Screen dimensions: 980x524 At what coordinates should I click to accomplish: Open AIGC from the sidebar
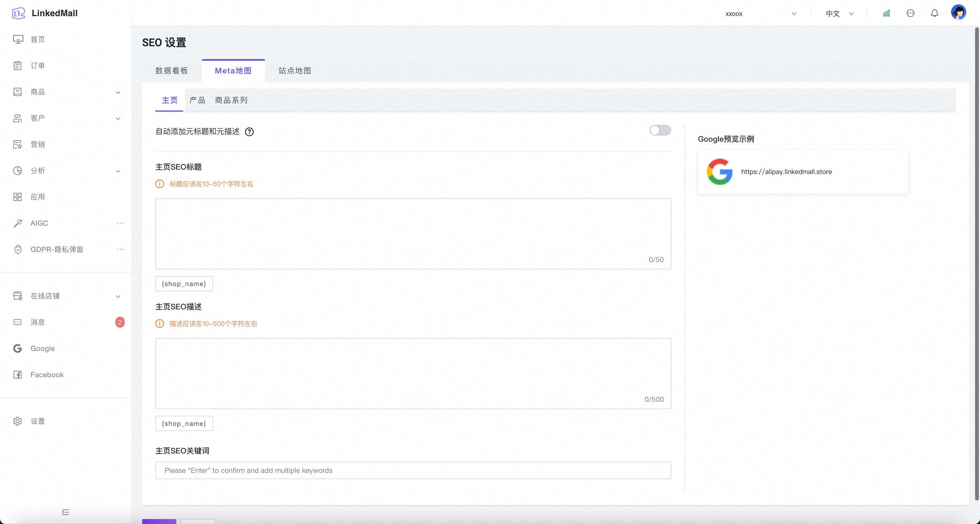coord(39,223)
